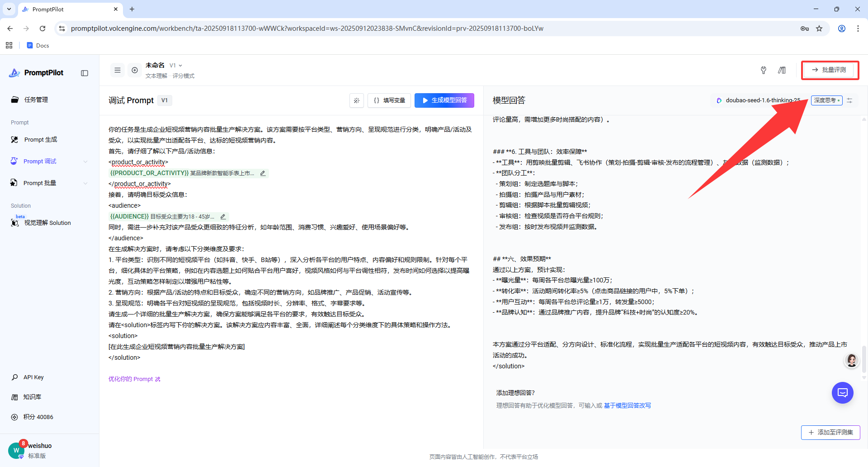Click the 模型回答 panel heading

[x=509, y=100]
